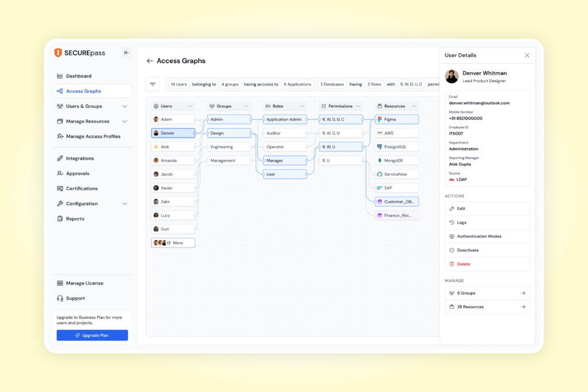Select user Adam node
588x392 pixels.
(173, 119)
